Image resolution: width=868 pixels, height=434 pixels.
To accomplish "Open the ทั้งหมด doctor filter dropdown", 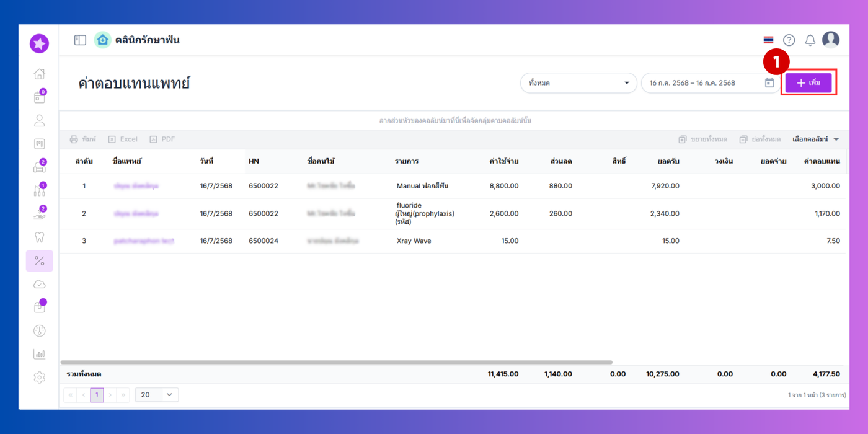I will tap(578, 83).
